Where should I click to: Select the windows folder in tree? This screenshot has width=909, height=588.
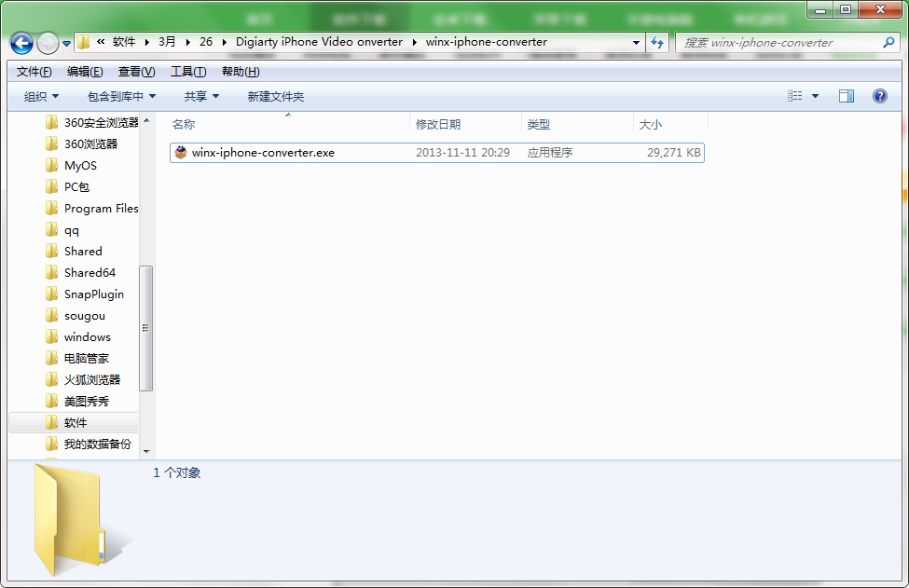(x=77, y=337)
